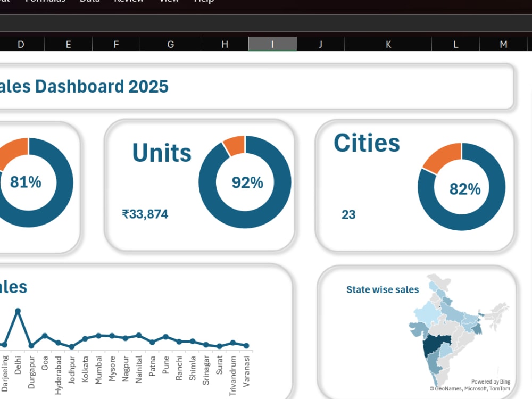The width and height of the screenshot is (532, 399).
Task: Click the Durgapur axis label
Action: 31,372
